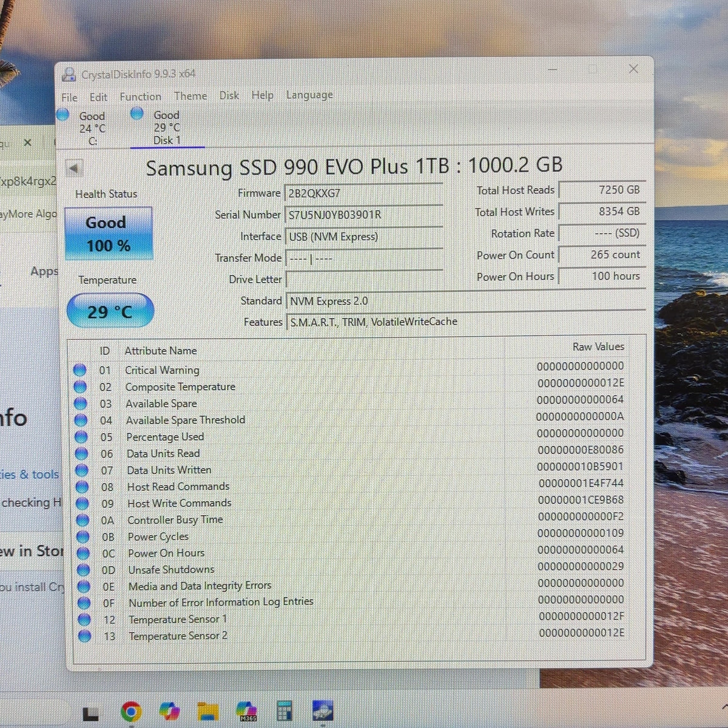This screenshot has height=728, width=728.
Task: Click the Features field showing S.M.A.R.T., TRIM
Action: (x=465, y=322)
